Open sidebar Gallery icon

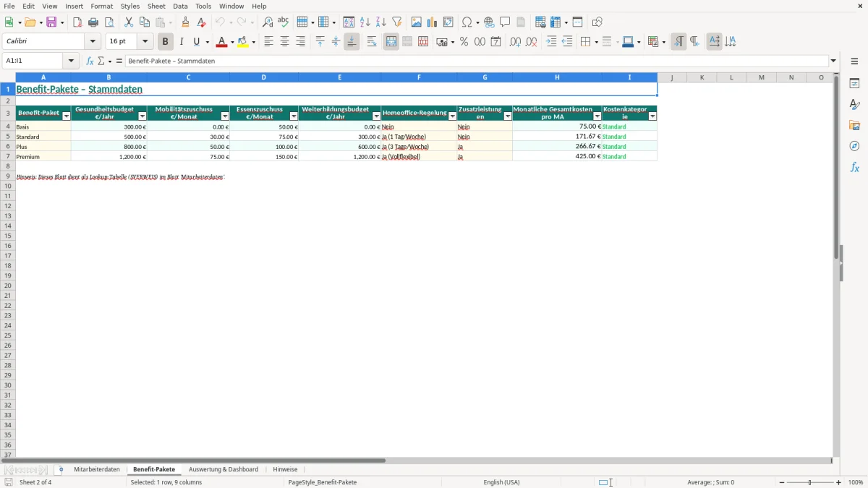coord(855,126)
